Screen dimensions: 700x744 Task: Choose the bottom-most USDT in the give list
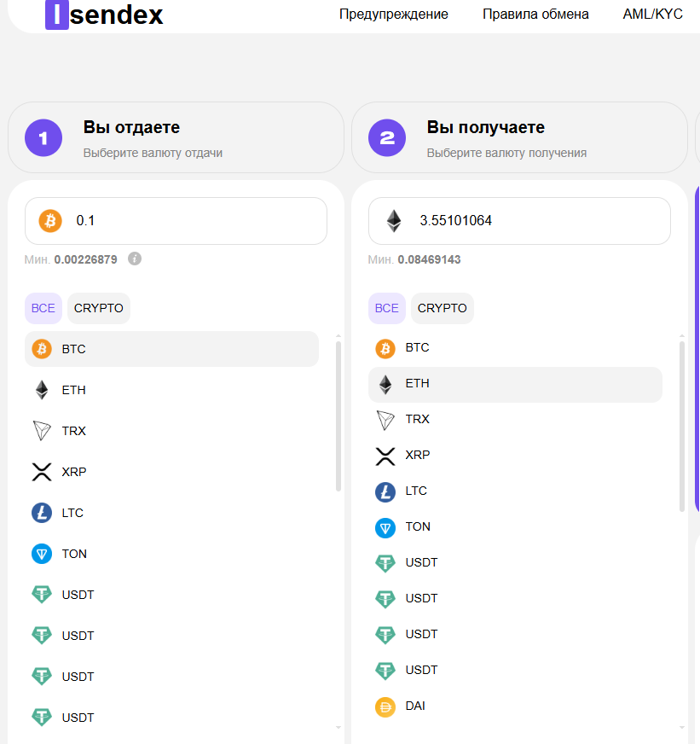coord(171,718)
